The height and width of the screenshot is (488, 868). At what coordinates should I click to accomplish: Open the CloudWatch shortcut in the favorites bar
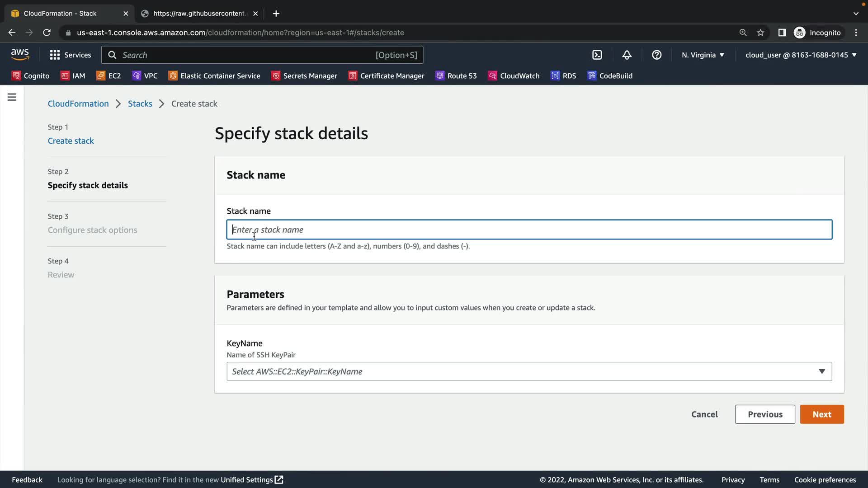514,76
